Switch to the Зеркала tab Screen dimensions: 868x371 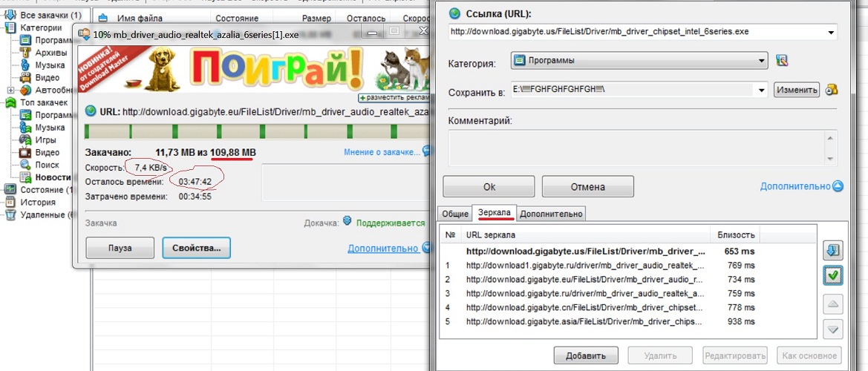coord(494,214)
